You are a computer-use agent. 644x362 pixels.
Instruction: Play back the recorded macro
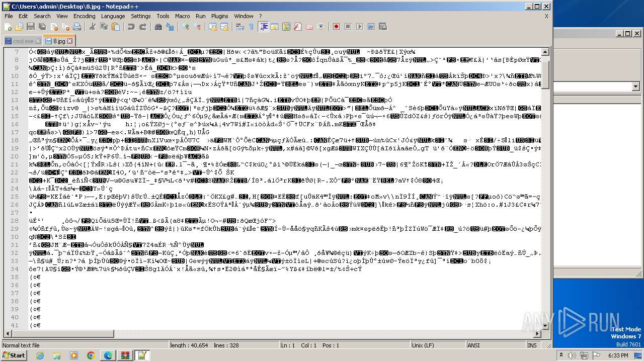click(360, 27)
